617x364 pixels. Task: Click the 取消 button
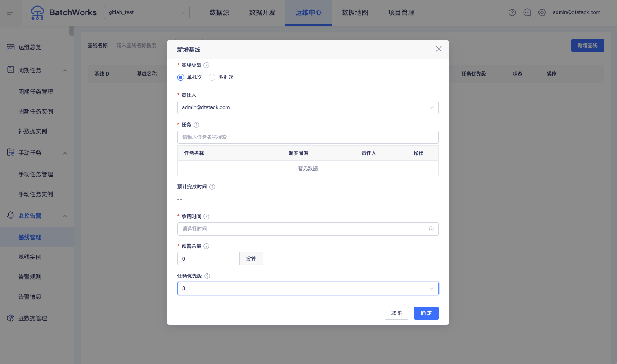(397, 313)
